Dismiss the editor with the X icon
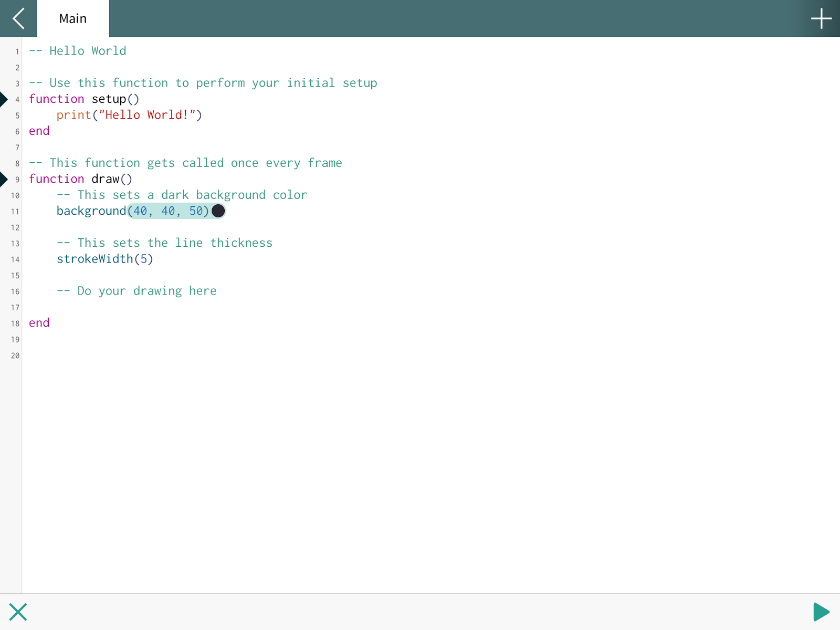This screenshot has width=840, height=630. [18, 612]
